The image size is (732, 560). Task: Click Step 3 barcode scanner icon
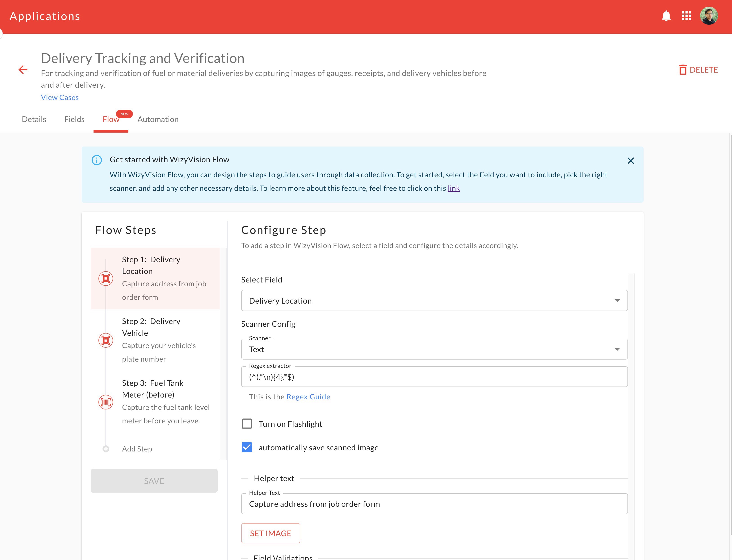pyautogui.click(x=106, y=402)
